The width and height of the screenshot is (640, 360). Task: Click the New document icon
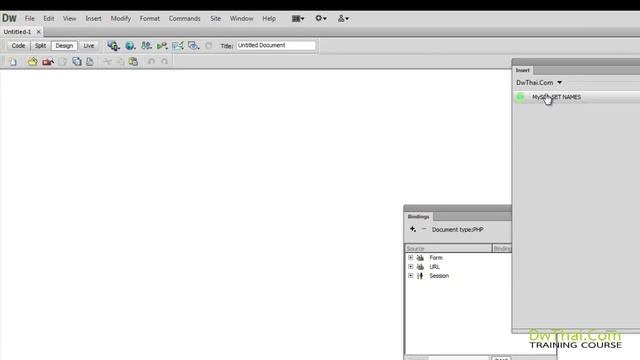click(x=13, y=62)
